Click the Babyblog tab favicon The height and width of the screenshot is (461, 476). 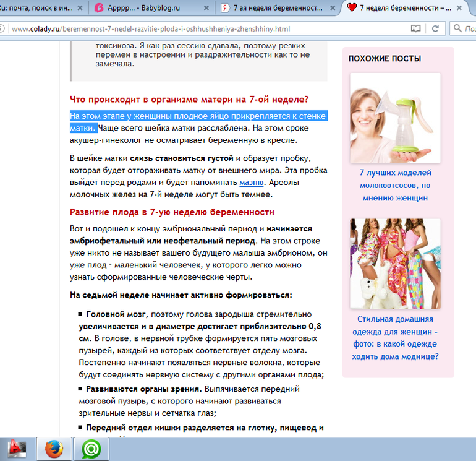(x=99, y=8)
